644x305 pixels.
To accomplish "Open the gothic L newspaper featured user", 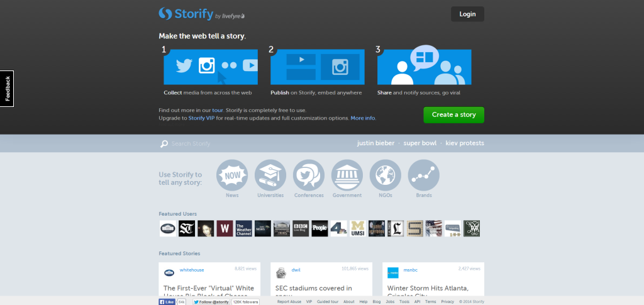I will [x=396, y=228].
